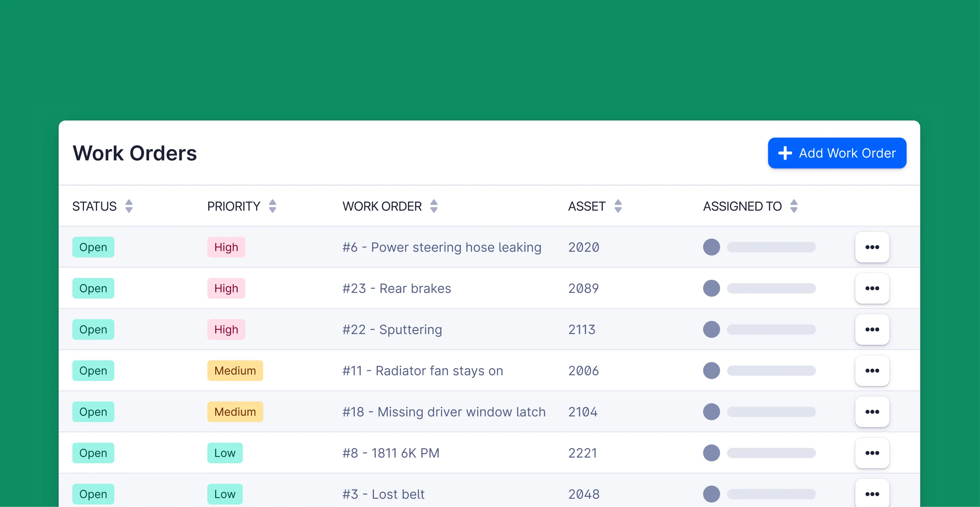Image resolution: width=980 pixels, height=507 pixels.
Task: Open ellipsis menu for 1811 6K PM
Action: coord(872,453)
